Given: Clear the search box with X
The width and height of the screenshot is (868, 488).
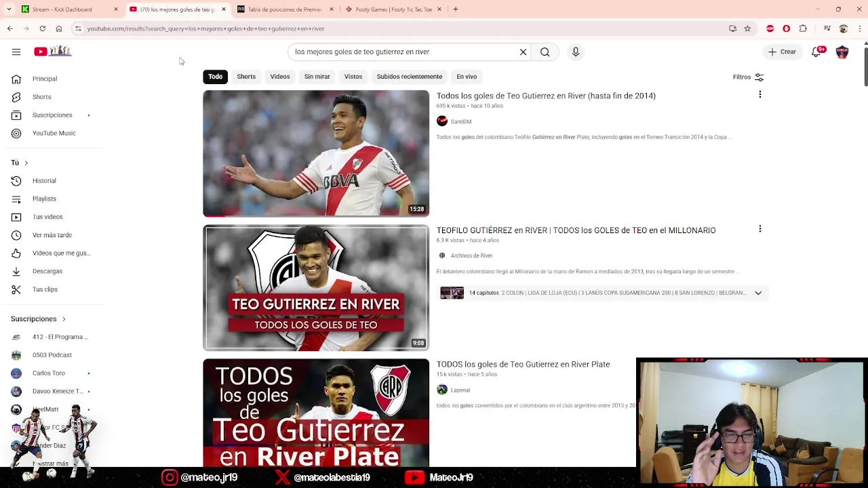Looking at the screenshot, I should coord(523,52).
